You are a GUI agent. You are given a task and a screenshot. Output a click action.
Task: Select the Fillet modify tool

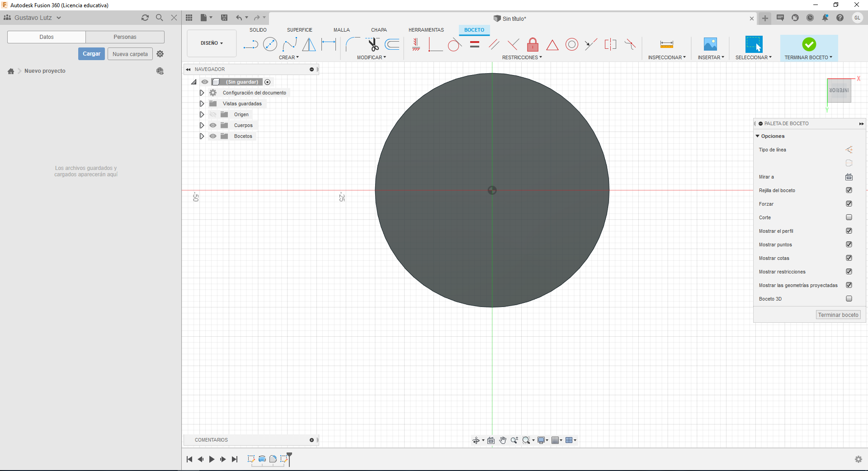353,44
